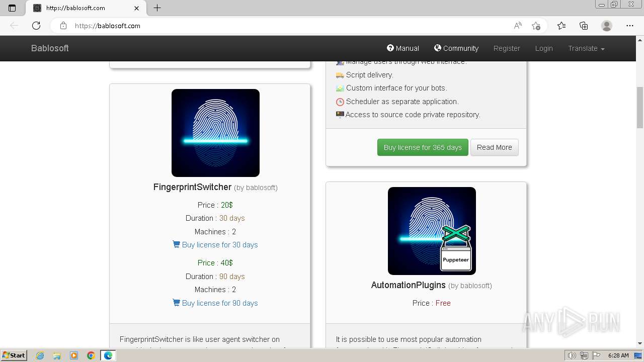Click the Price 20$ text
Image resolution: width=644 pixels, height=362 pixels.
215,205
